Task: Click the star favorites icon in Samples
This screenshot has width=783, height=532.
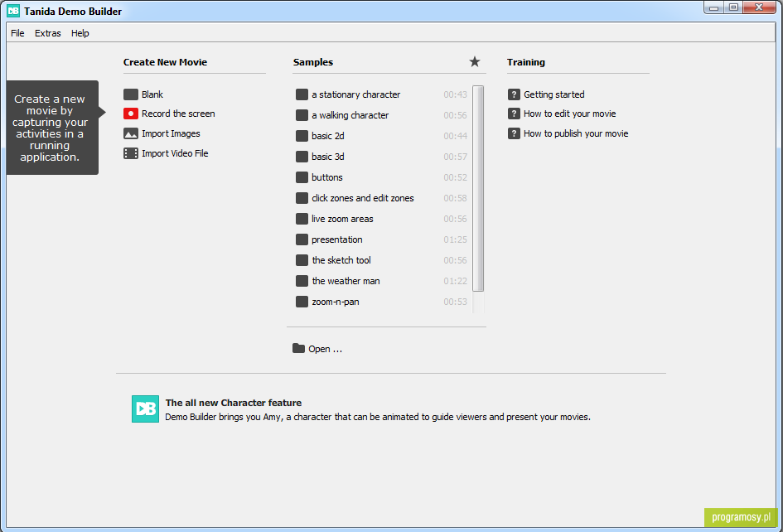Action: coord(475,61)
